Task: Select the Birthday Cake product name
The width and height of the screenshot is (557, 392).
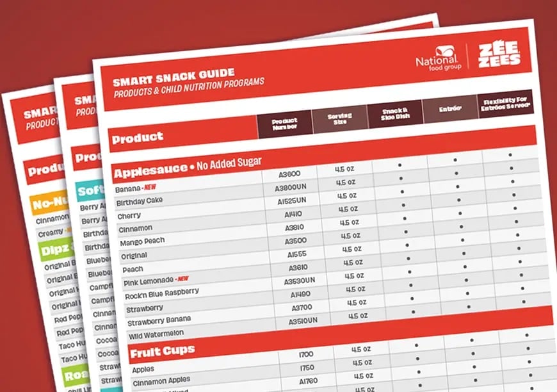Action: click(x=140, y=201)
